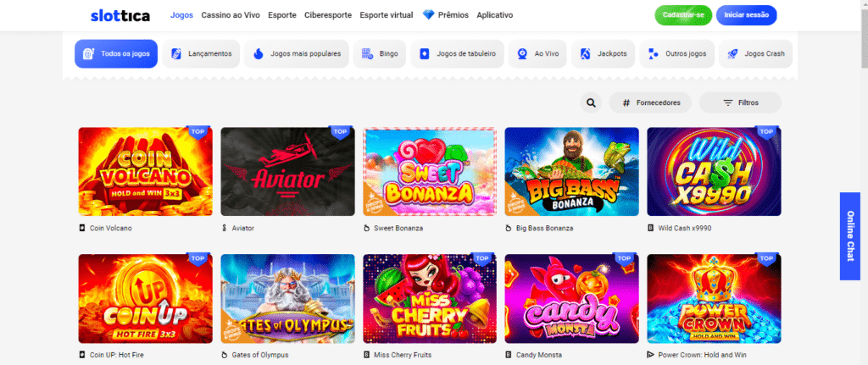Click the TOP badge on Coin Volcano

(197, 131)
